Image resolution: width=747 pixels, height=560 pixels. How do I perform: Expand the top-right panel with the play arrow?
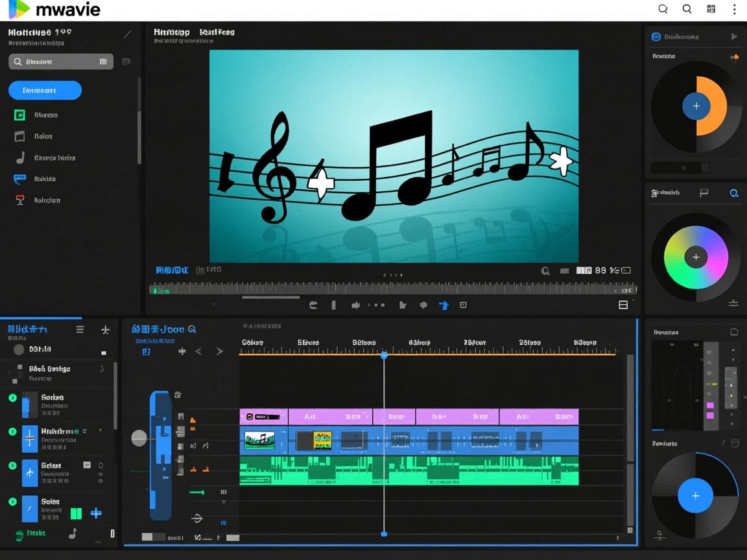pos(734,37)
